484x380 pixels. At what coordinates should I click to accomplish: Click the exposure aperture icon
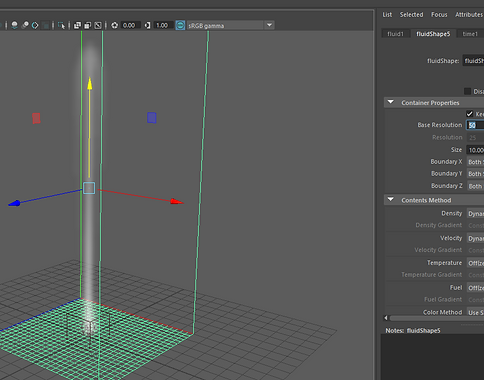(x=114, y=25)
